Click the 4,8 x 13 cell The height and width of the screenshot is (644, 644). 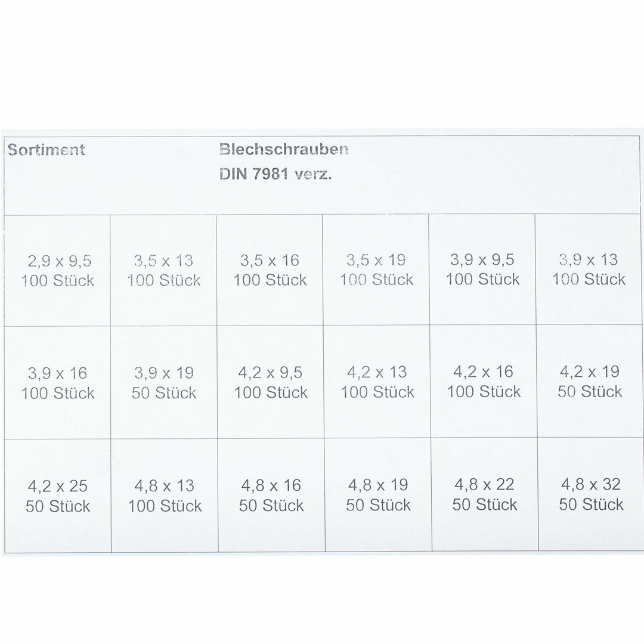pyautogui.click(x=165, y=496)
